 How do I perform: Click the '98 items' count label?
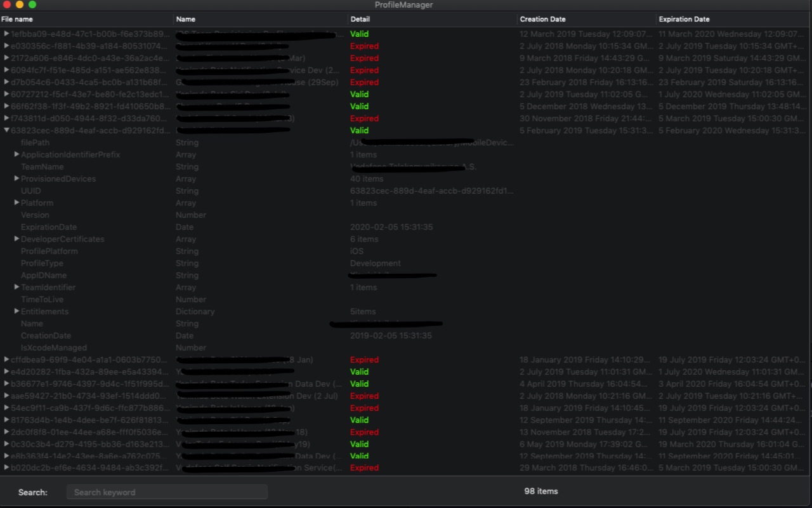coord(541,491)
